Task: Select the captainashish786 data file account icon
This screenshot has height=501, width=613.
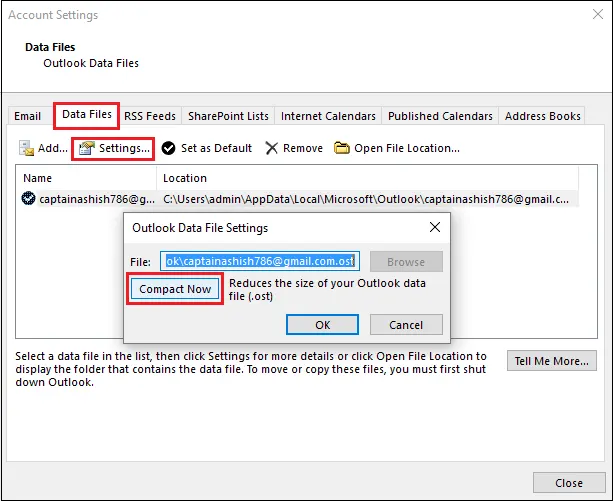Action: point(28,199)
